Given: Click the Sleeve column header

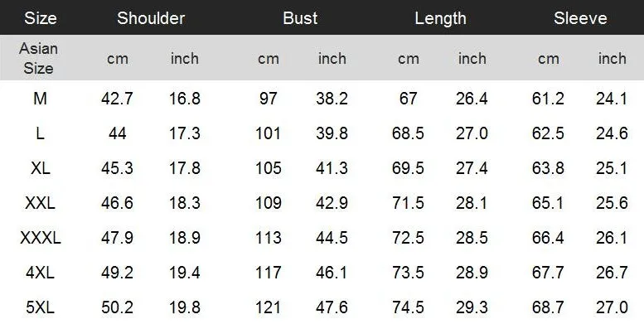Looking at the screenshot, I should coord(580,18).
